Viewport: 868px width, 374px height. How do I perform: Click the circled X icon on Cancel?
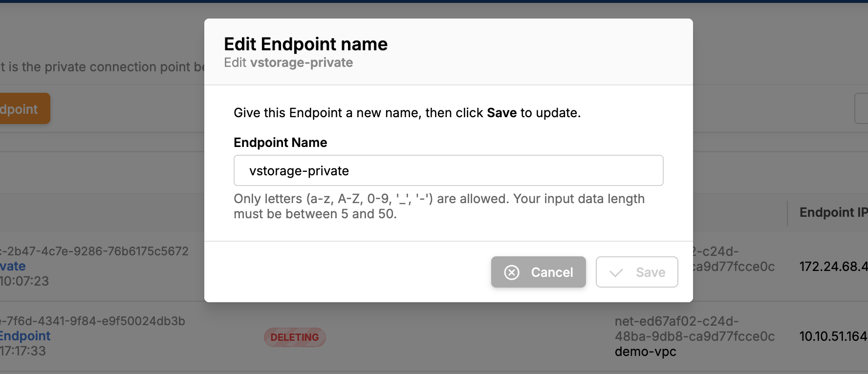pyautogui.click(x=512, y=272)
